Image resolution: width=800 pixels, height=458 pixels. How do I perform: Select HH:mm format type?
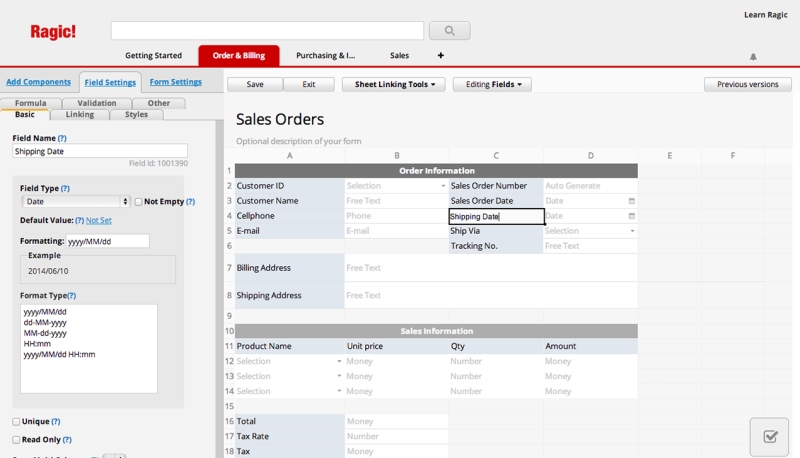(37, 344)
